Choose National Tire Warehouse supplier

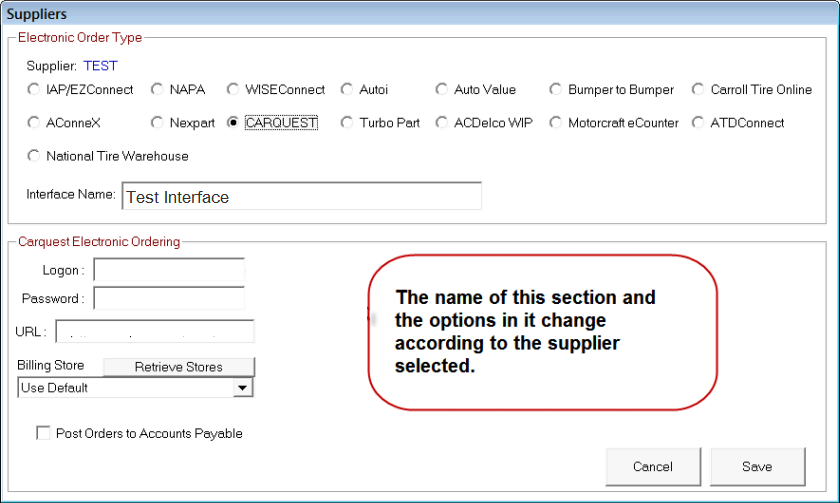34,156
